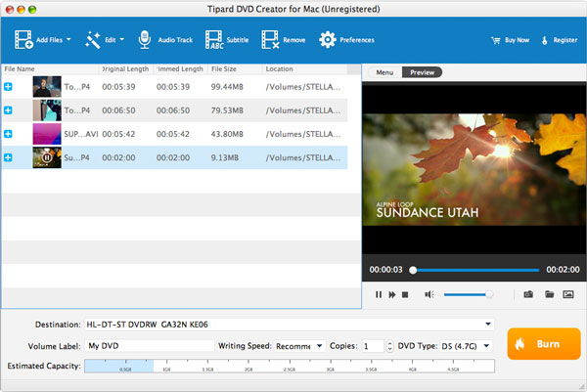Mute the preview volume speaker icon
Screen dimensions: 587x392
(429, 293)
